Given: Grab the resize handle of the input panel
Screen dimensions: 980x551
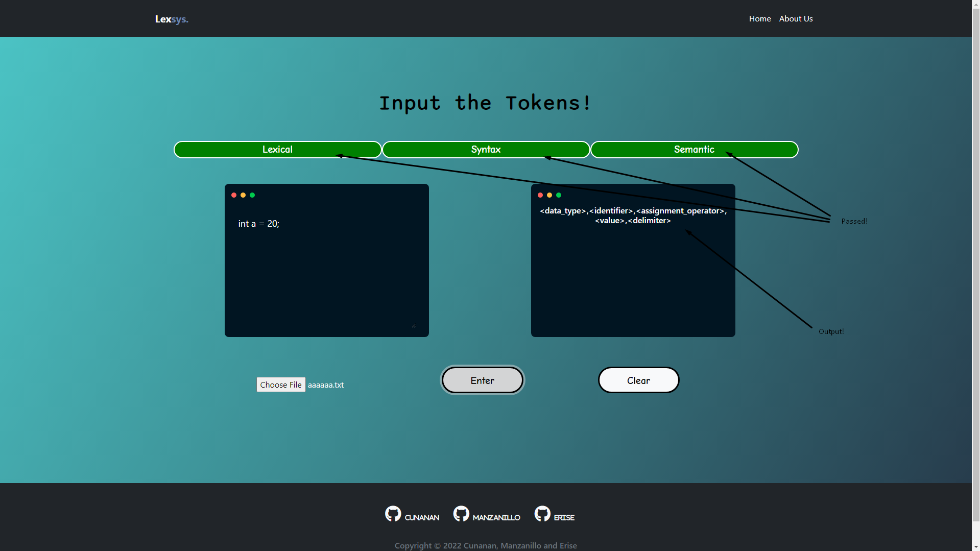Looking at the screenshot, I should (414, 325).
